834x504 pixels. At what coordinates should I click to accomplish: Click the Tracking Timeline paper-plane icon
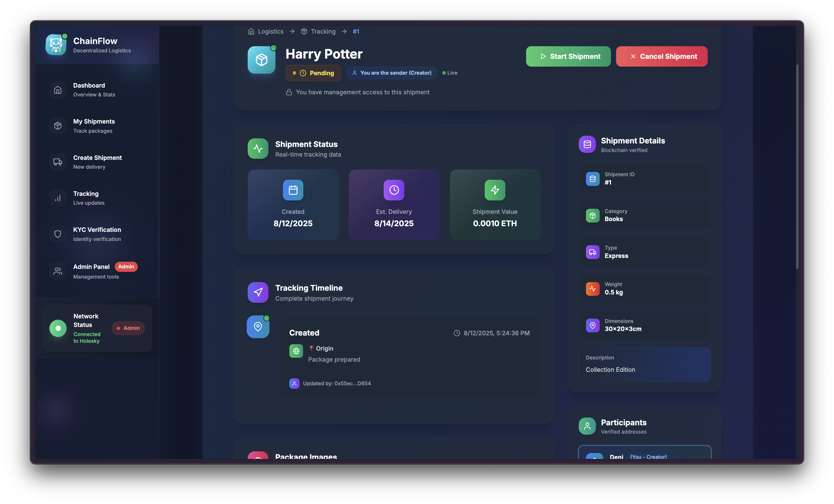tap(258, 292)
